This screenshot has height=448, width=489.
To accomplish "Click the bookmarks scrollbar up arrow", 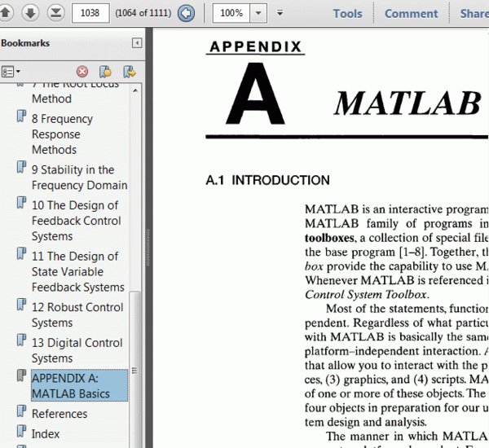I will point(135,90).
